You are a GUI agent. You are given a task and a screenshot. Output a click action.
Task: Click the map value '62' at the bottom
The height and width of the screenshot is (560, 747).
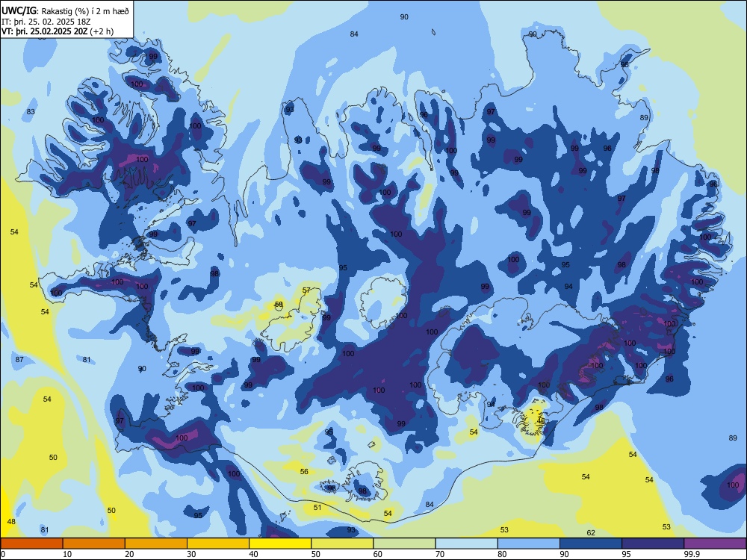(591, 532)
